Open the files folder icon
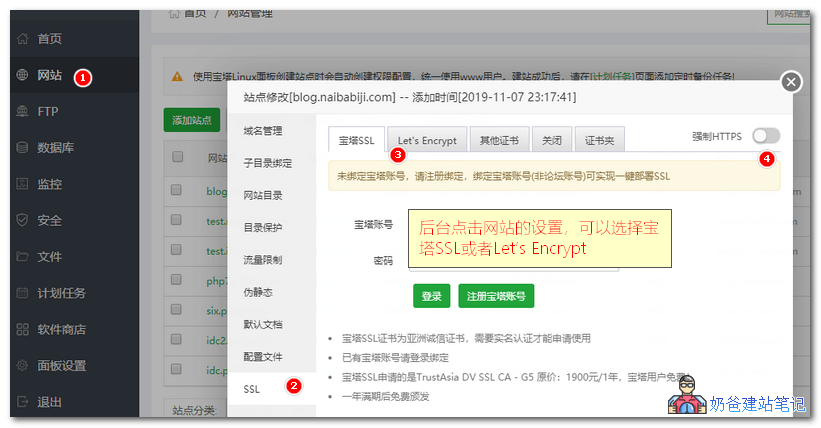This screenshot has height=428, width=821. tap(21, 257)
